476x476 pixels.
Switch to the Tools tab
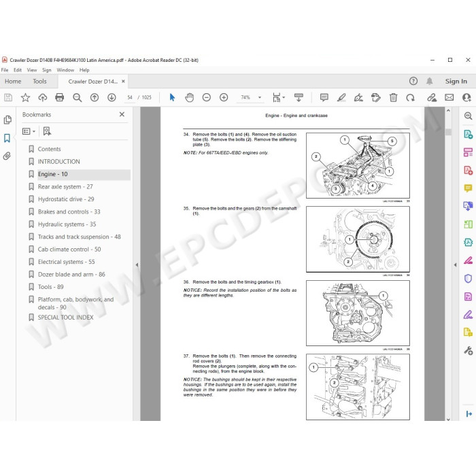pyautogui.click(x=39, y=82)
